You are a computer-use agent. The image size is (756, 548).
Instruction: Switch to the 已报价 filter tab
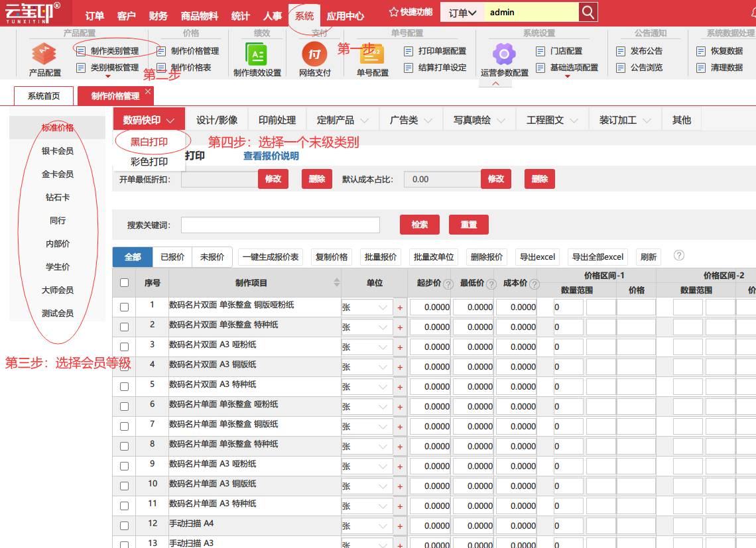[x=172, y=257]
